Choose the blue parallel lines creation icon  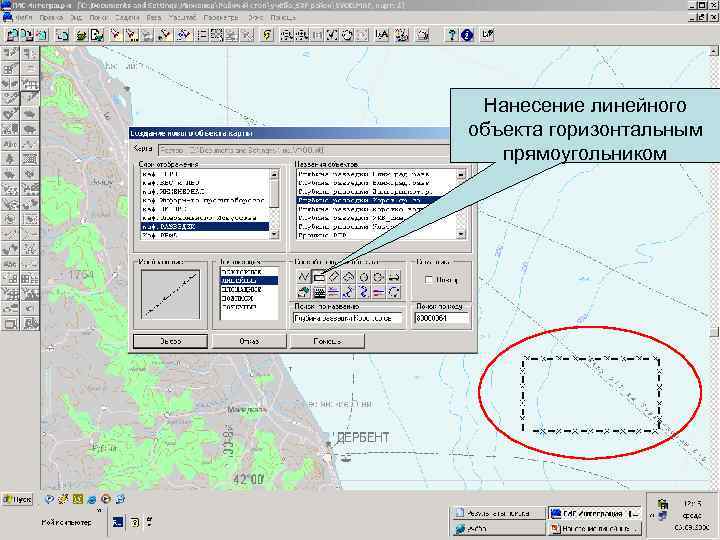coord(334,292)
